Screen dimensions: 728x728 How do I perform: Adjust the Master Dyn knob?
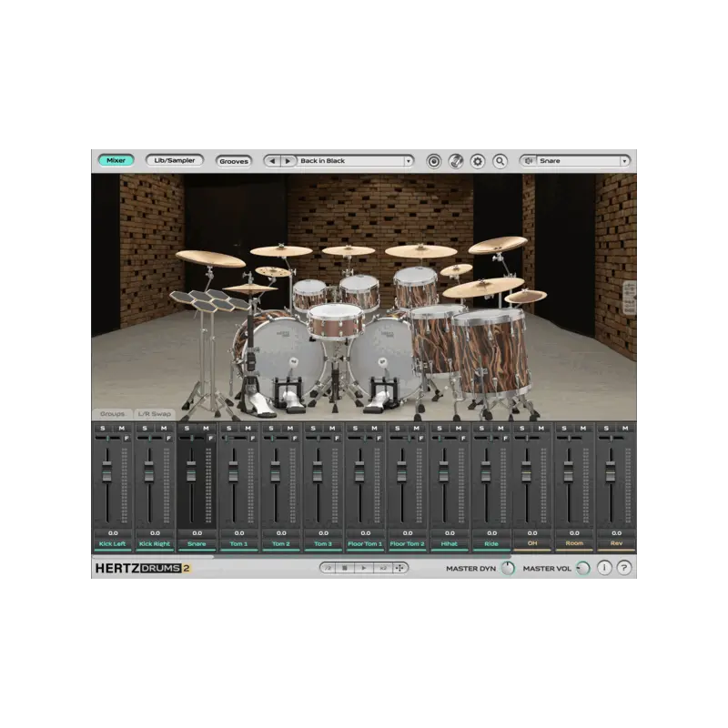click(509, 568)
